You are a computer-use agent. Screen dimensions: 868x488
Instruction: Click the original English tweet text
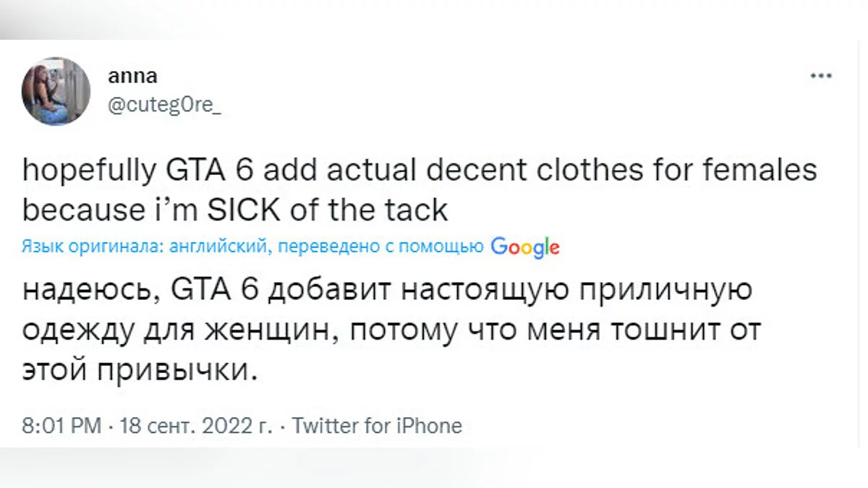[x=420, y=191]
